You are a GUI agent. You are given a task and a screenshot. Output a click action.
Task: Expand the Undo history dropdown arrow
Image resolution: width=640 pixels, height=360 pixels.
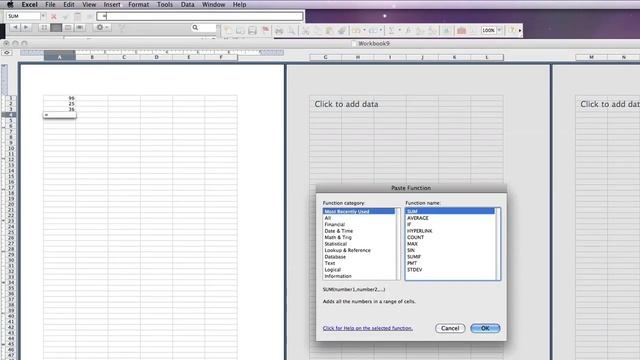[x=364, y=30]
